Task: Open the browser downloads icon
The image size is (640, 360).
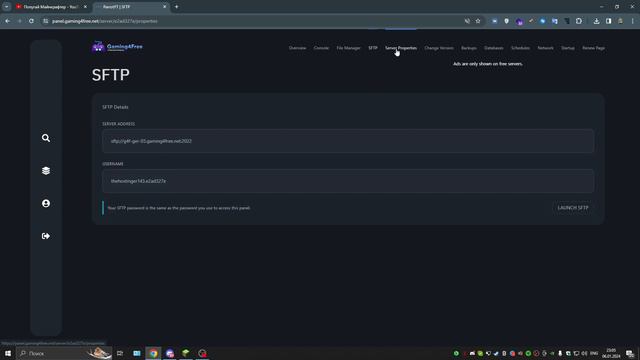Action: [x=596, y=21]
